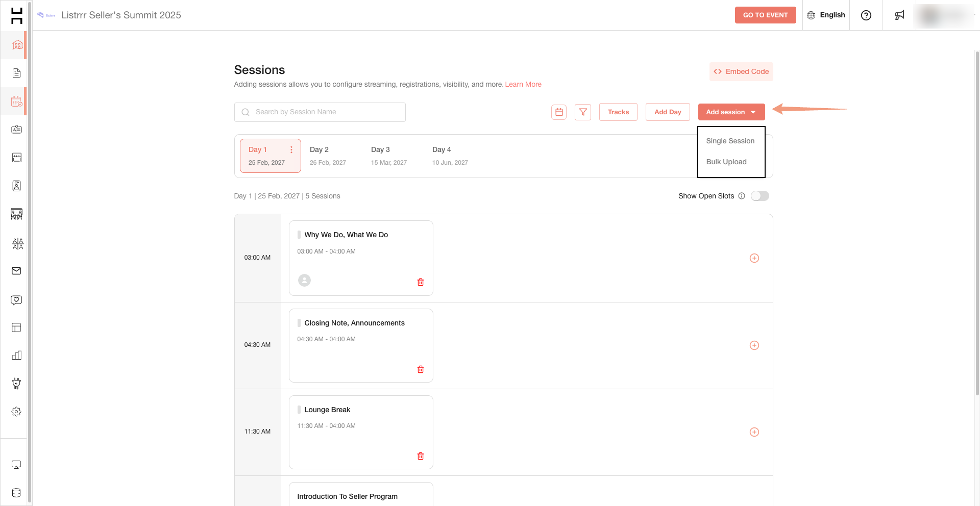This screenshot has width=980, height=506.
Task: Toggle the Show Open Slots switch
Action: [759, 196]
